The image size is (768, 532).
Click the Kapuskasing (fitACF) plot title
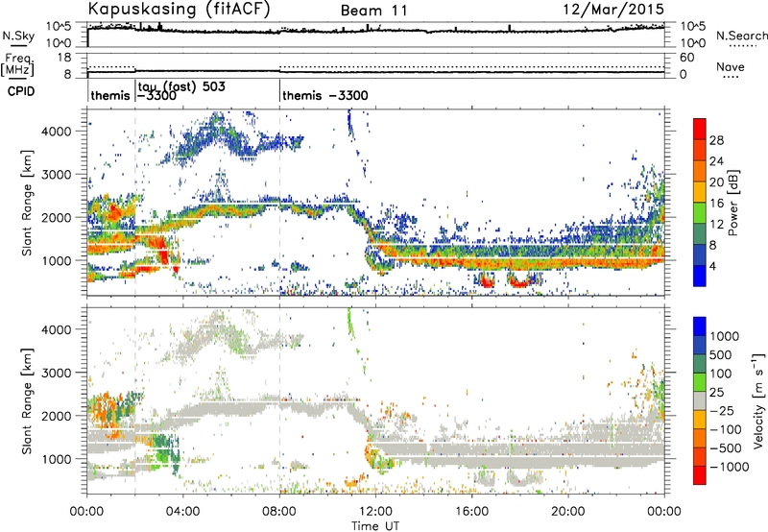pos(179,9)
